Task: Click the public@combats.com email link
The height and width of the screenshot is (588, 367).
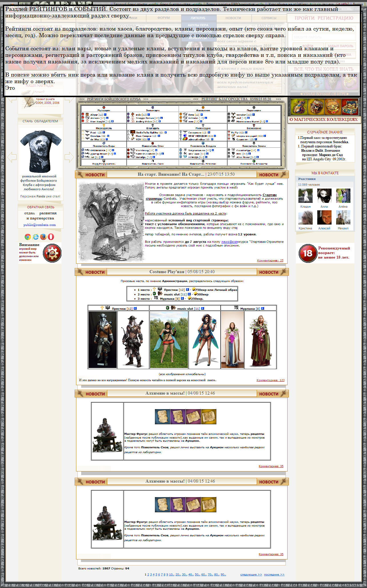Action: click(x=39, y=225)
